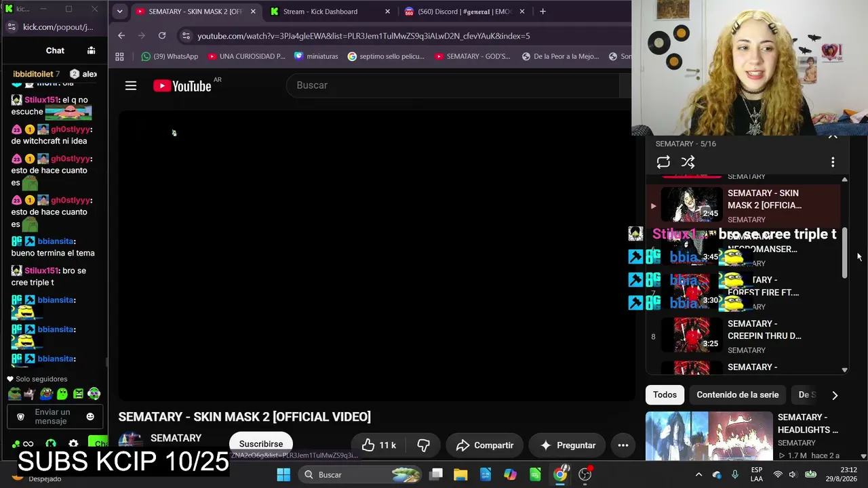Viewport: 868px width, 488px height.
Task: Open the septimo sello pelicula bookmark
Action: click(386, 56)
